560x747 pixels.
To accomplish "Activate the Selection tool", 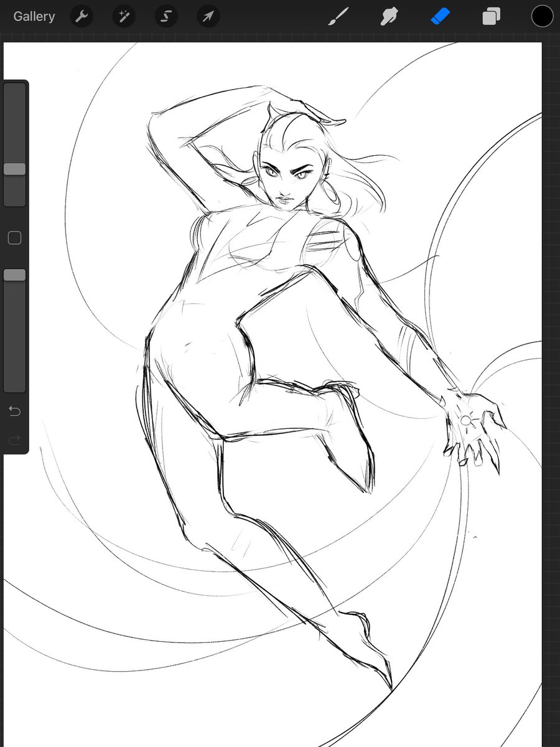I will (166, 16).
